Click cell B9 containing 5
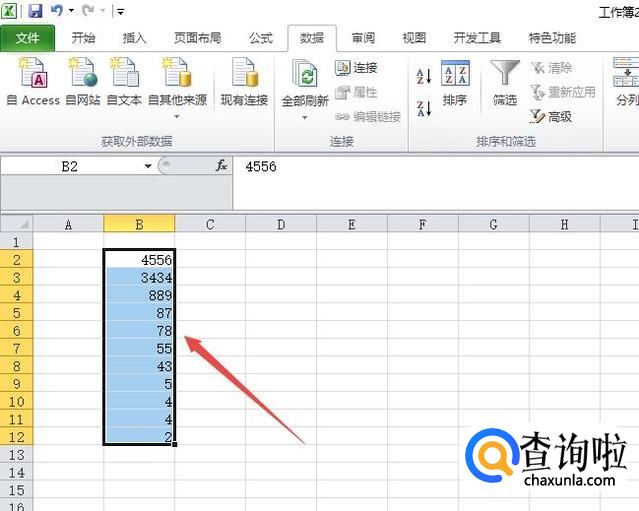The height and width of the screenshot is (511, 639). [x=139, y=383]
